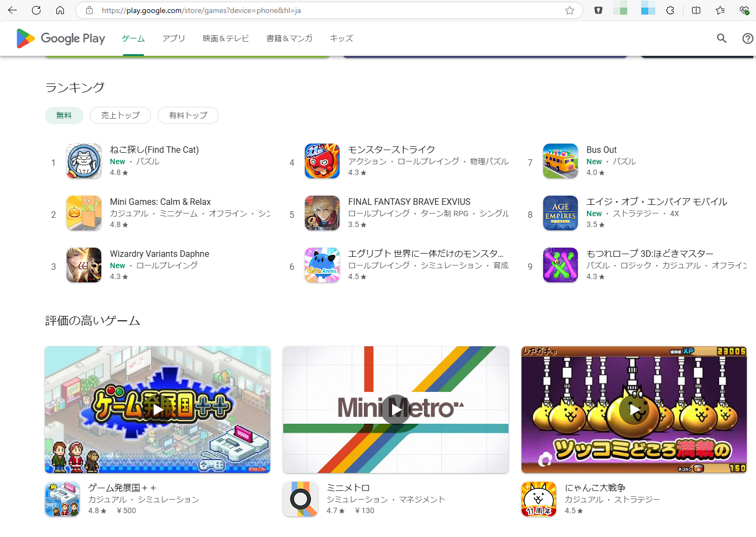
Task: Open the Bus Out title link
Action: click(602, 150)
